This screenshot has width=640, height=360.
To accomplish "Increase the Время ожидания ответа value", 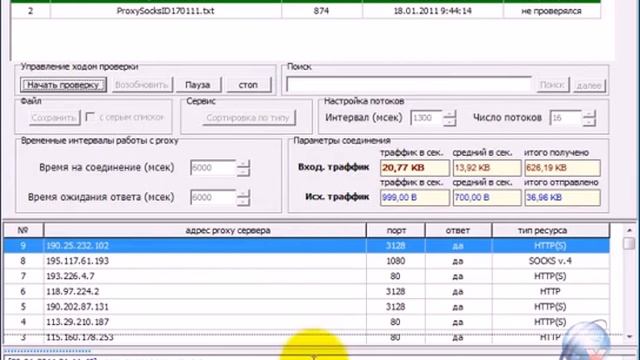I will point(243,193).
